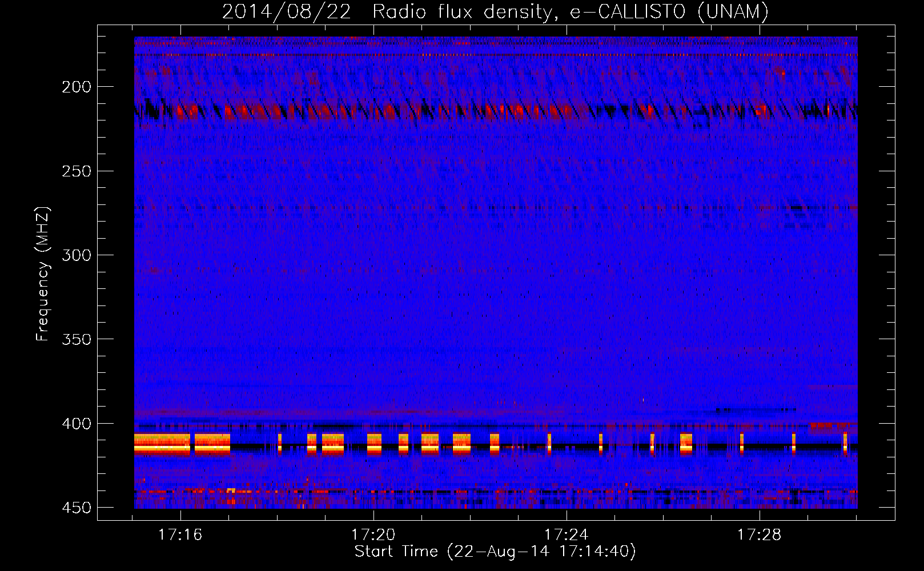Click the 250 frequency tick label
Screen dimensions: 924x571
pyautogui.click(x=77, y=171)
